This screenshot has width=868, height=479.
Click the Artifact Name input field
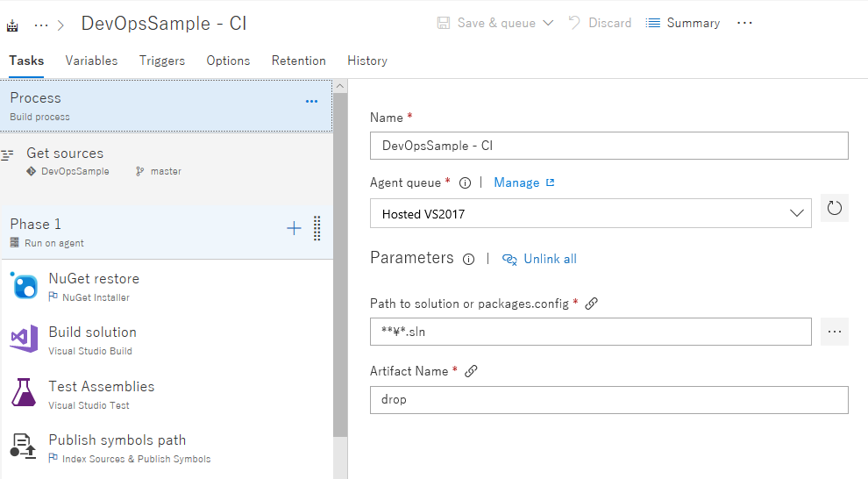[x=609, y=400]
